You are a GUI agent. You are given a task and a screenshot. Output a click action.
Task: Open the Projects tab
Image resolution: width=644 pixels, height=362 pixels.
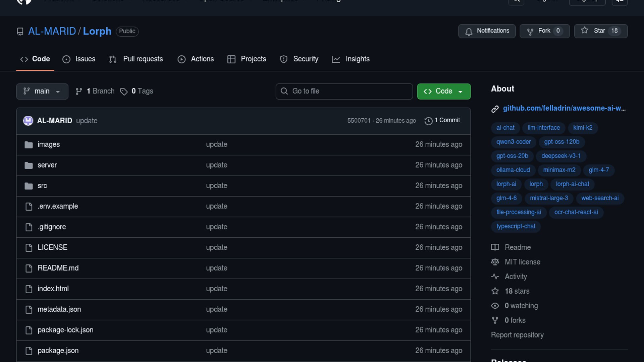coord(247,59)
